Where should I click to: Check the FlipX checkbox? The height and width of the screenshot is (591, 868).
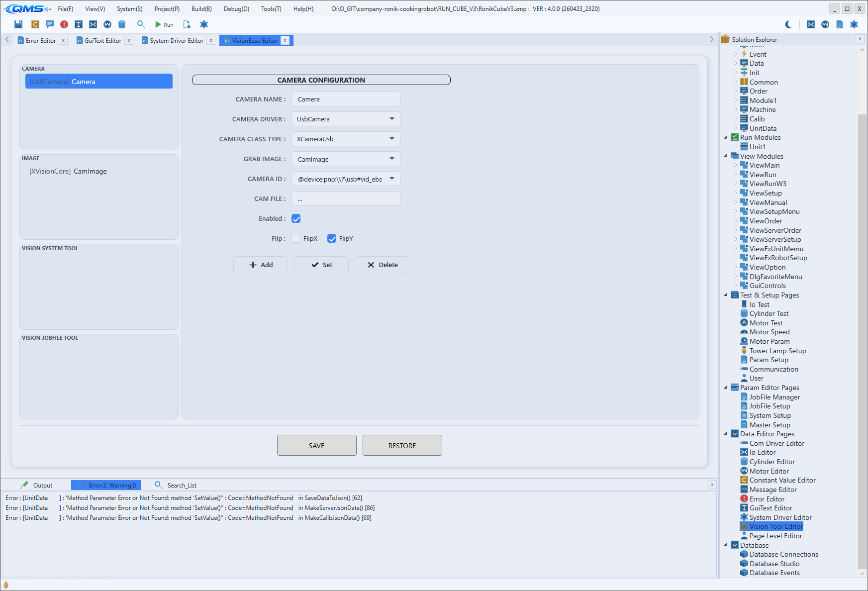pyautogui.click(x=296, y=238)
